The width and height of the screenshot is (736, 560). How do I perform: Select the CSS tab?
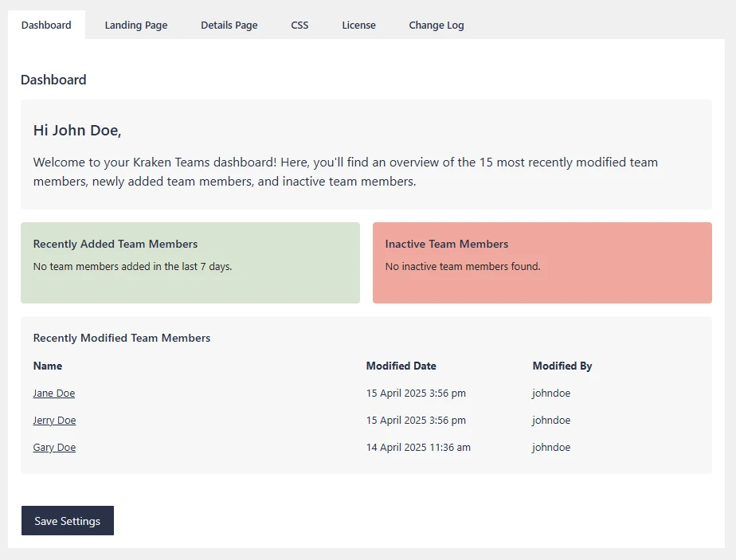click(299, 25)
